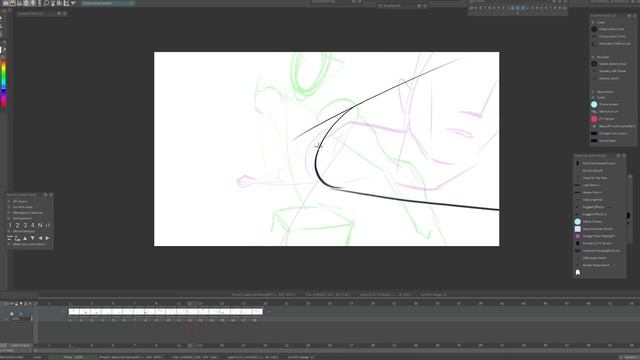Click the N button in left custom panel
This screenshot has width=640, height=360.
[40, 225]
